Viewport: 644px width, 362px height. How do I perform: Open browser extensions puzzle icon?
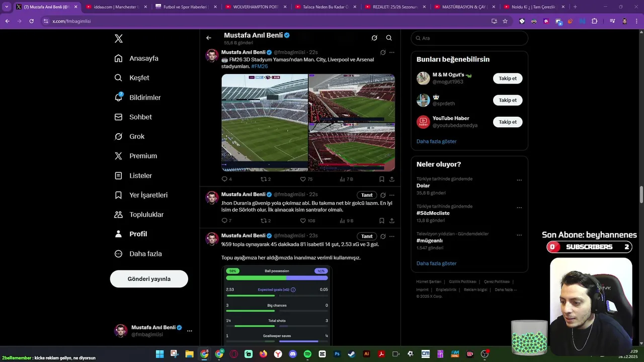pyautogui.click(x=594, y=21)
